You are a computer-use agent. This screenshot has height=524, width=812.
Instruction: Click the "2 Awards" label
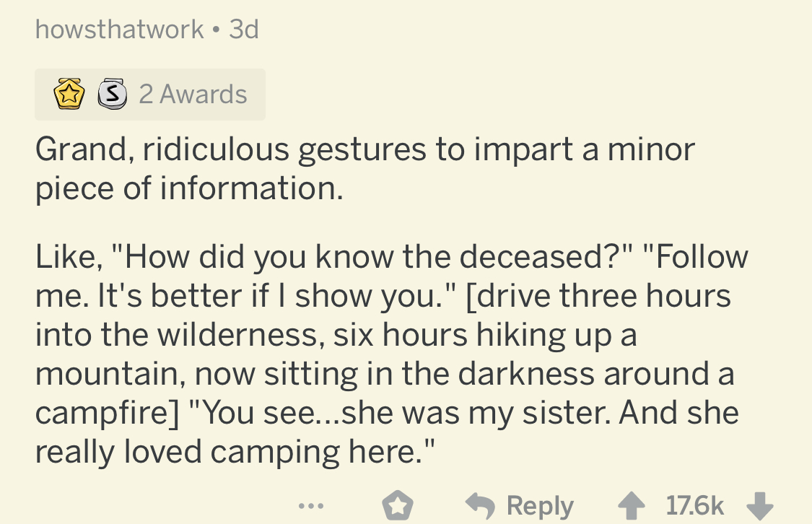pyautogui.click(x=193, y=95)
